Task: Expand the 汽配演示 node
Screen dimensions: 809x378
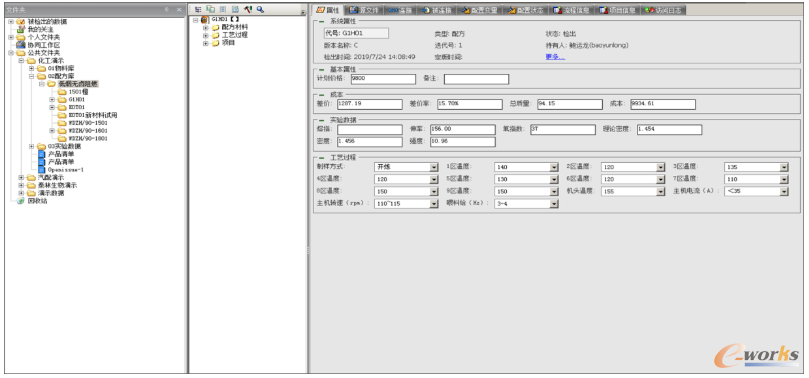Action: click(21, 177)
